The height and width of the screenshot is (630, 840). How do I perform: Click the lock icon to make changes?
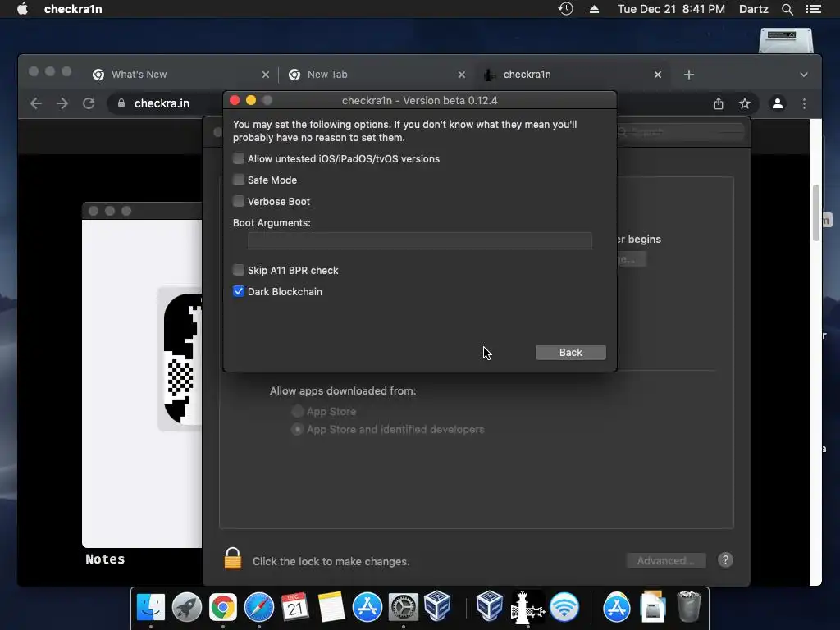(232, 558)
